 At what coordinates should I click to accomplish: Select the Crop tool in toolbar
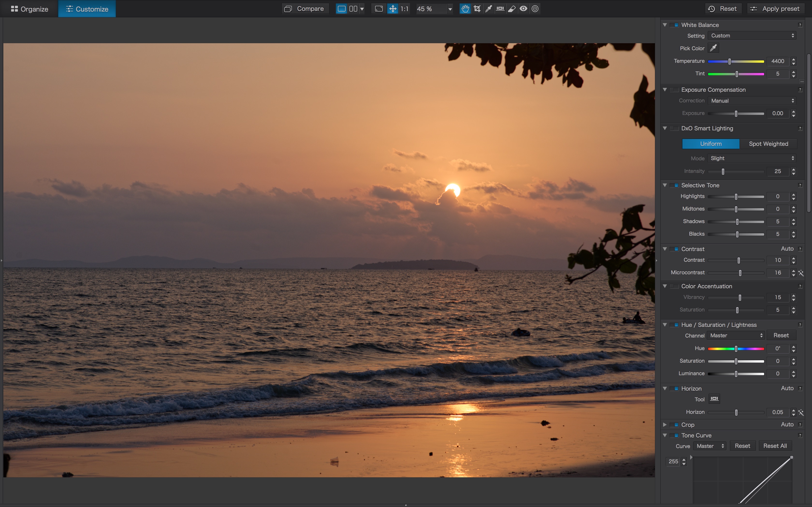click(x=477, y=9)
